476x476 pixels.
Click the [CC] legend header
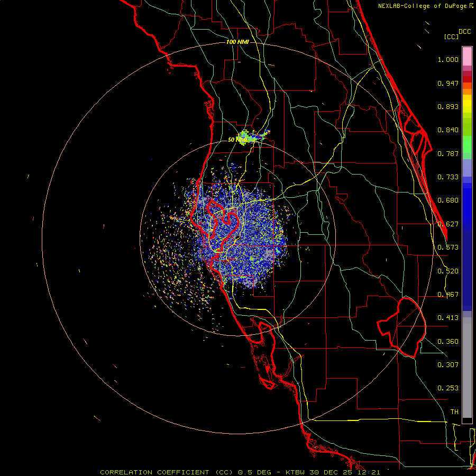(451, 36)
